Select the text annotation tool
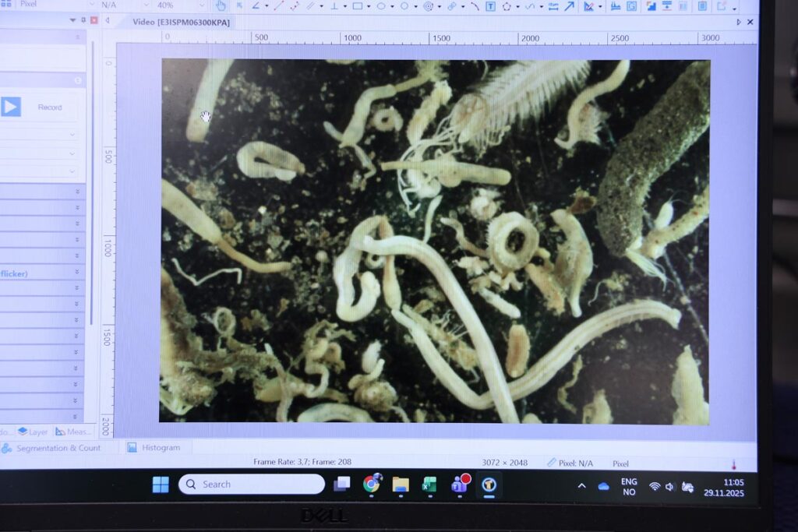Image resolution: width=798 pixels, height=532 pixels. click(x=490, y=6)
